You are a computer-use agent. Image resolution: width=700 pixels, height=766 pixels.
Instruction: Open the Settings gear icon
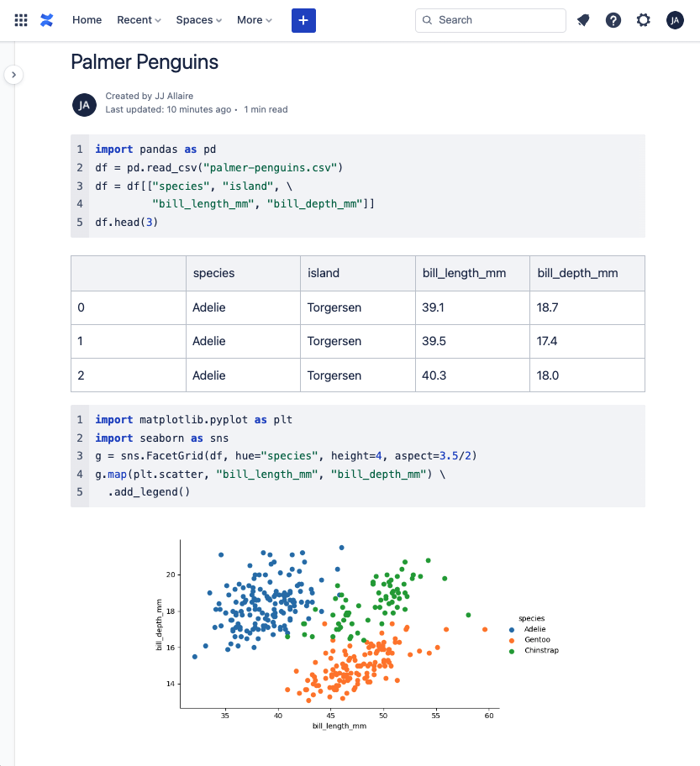644,20
